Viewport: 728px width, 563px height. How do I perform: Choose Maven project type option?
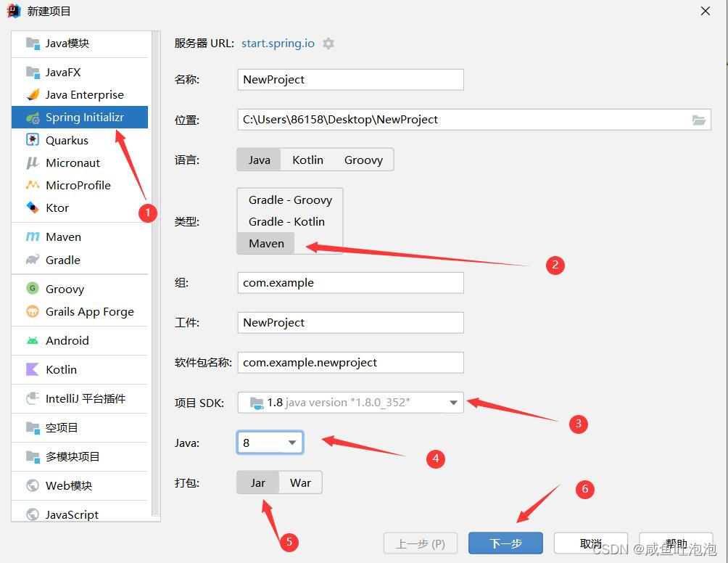pos(266,243)
